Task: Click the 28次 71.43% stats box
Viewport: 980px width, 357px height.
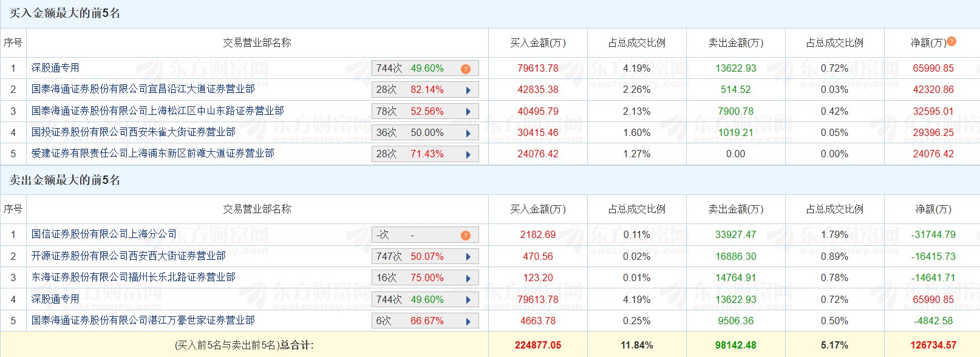Action: [425, 154]
